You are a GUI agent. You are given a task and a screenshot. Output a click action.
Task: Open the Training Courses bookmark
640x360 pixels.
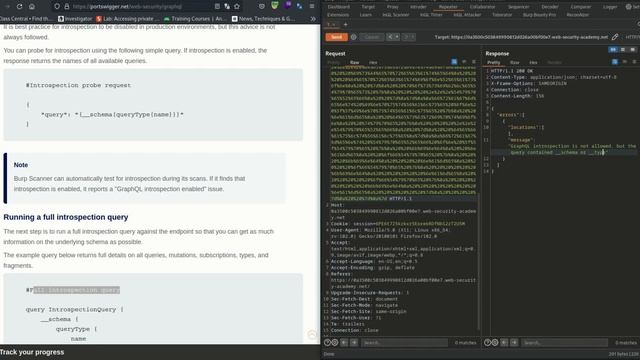pyautogui.click(x=195, y=19)
